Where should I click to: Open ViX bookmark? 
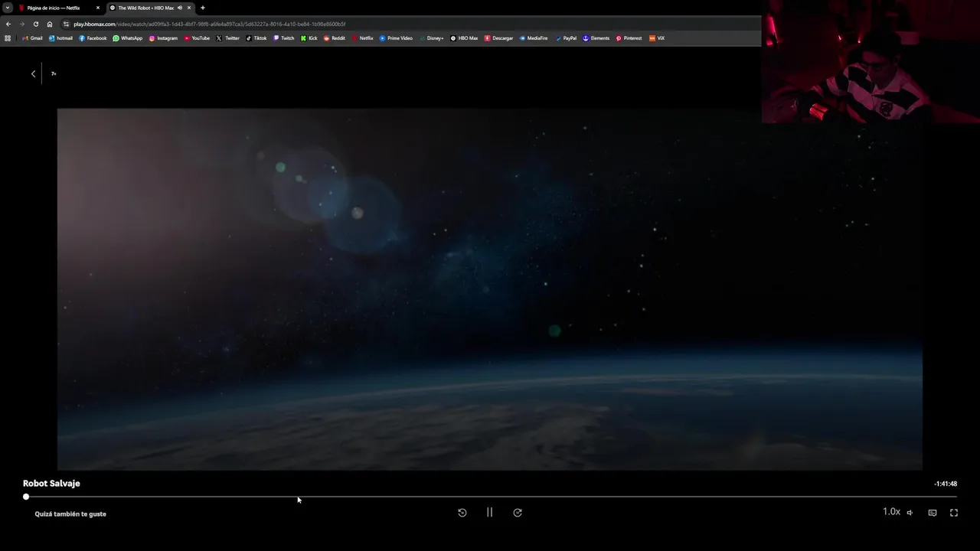(657, 38)
